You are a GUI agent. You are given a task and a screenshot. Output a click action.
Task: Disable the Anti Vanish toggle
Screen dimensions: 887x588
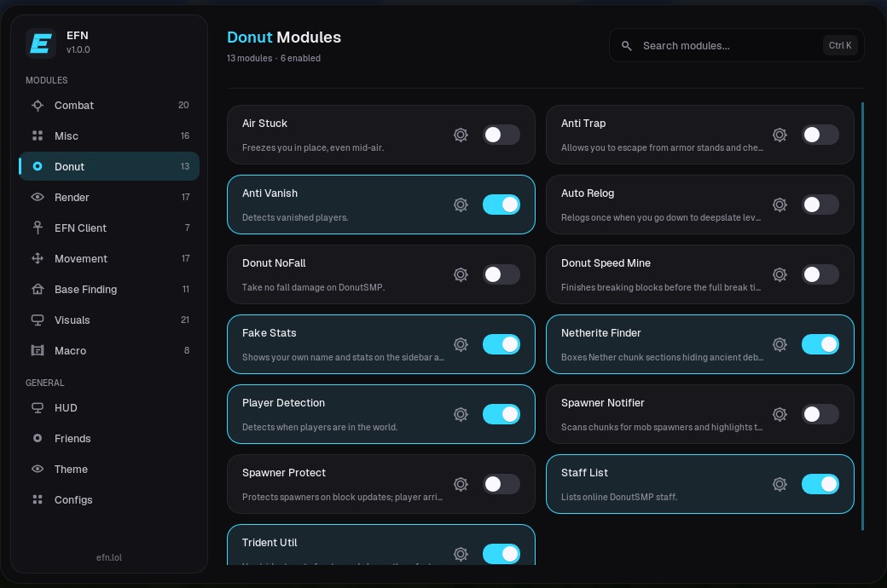click(x=501, y=205)
